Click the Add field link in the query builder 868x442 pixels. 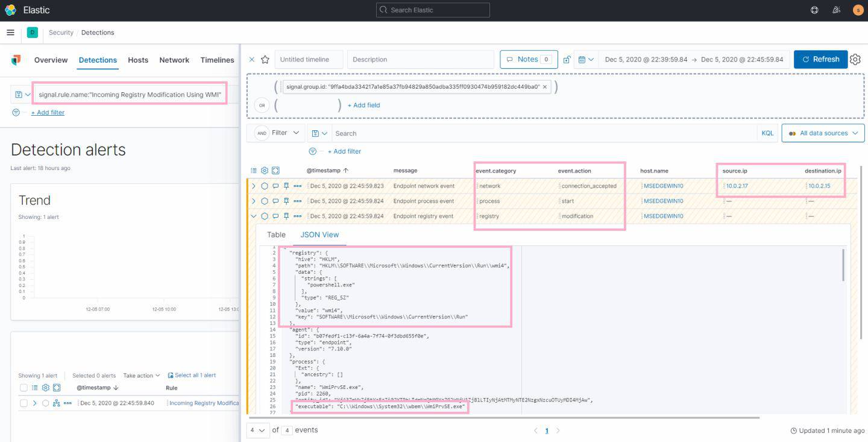tap(363, 104)
